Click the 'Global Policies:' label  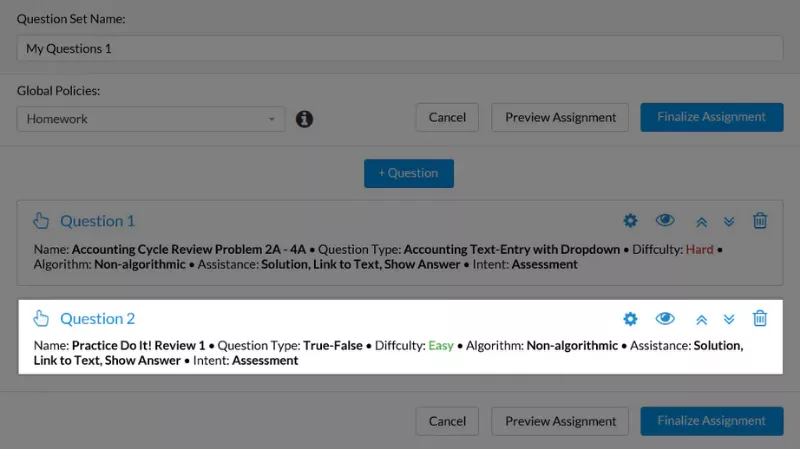(x=58, y=91)
